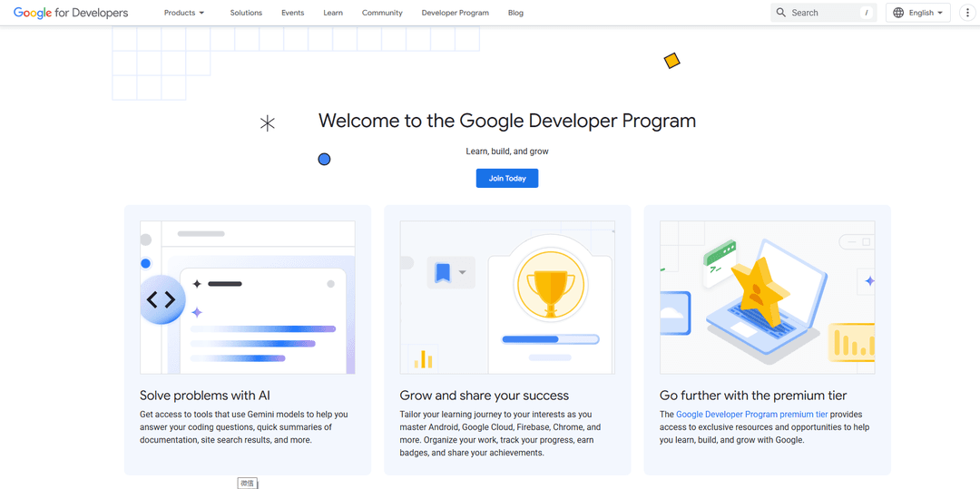The height and width of the screenshot is (489, 980).
Task: Click the Go further with the premium tier heading
Action: point(753,396)
